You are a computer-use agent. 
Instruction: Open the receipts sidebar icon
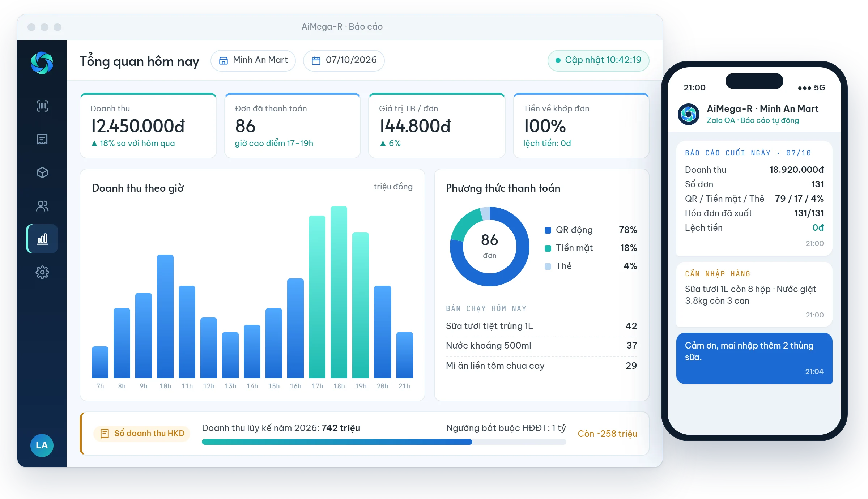[42, 139]
